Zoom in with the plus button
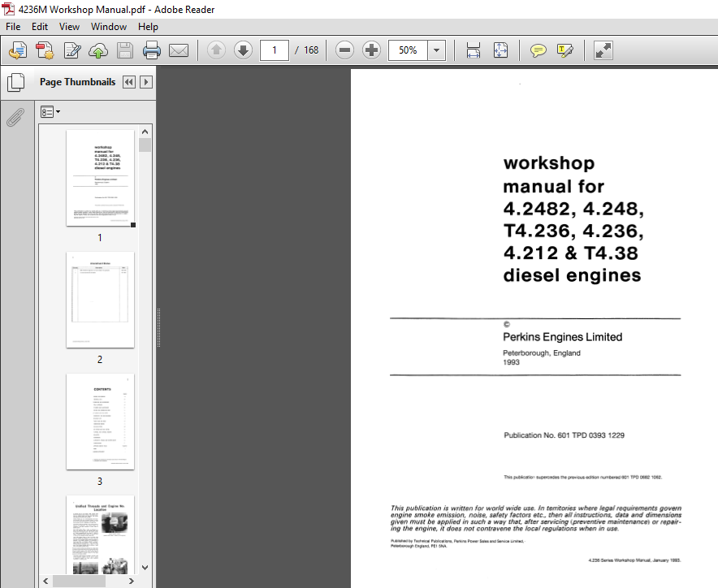The image size is (718, 588). (x=371, y=50)
